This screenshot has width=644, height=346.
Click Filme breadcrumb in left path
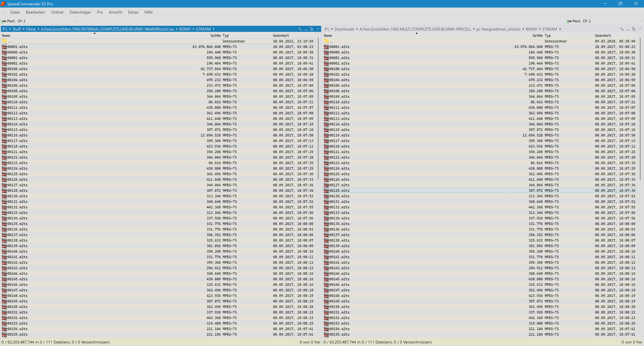click(31, 29)
